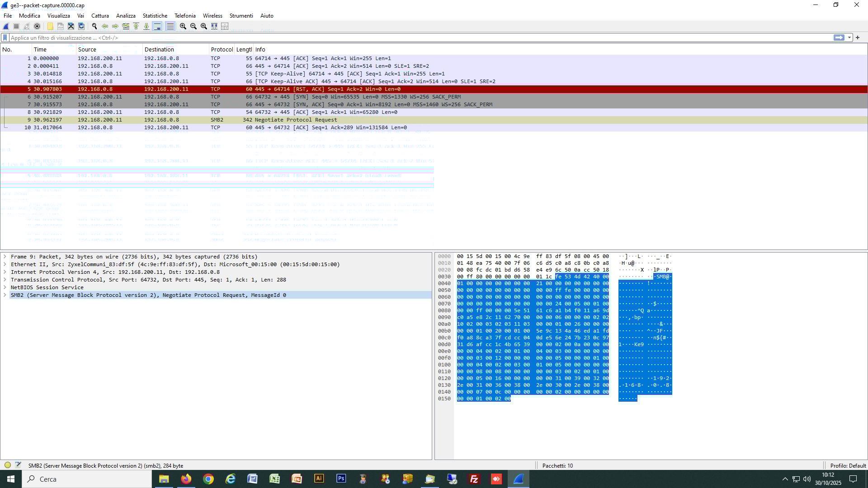Viewport: 868px width, 488px height.
Task: Add a new filter button with the plus
Action: 858,38
